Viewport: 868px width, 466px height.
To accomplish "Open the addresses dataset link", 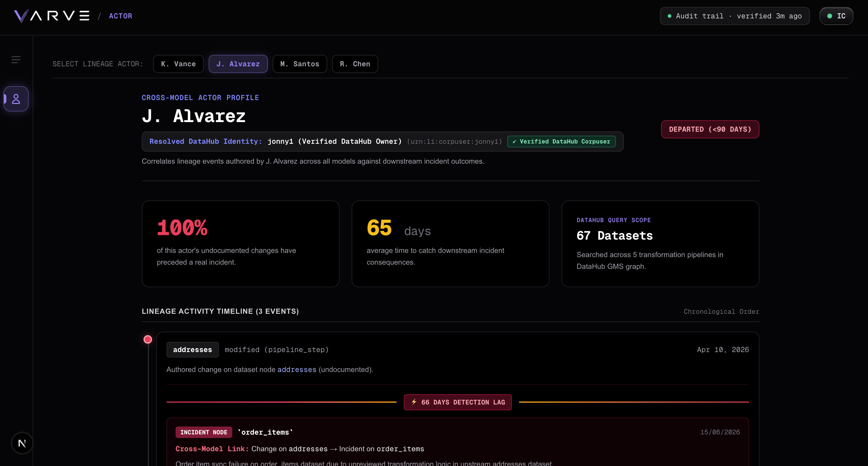I will point(297,369).
